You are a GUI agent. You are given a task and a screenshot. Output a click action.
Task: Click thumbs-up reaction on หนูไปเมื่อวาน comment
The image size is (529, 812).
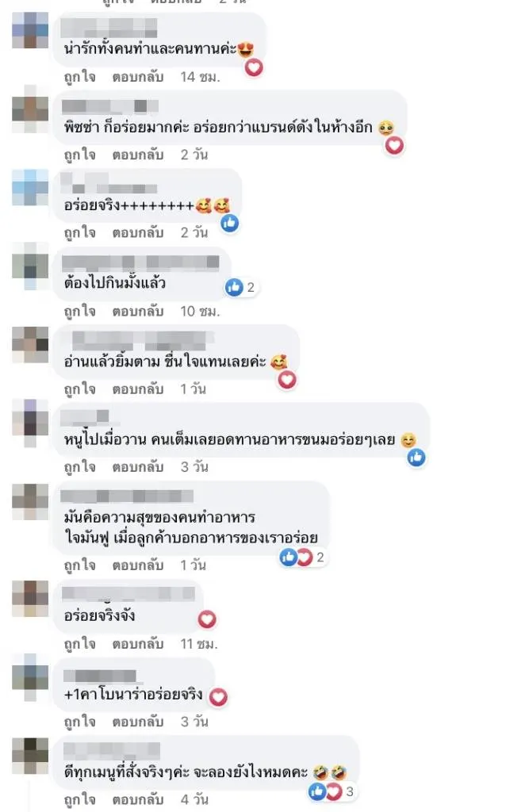pyautogui.click(x=416, y=458)
